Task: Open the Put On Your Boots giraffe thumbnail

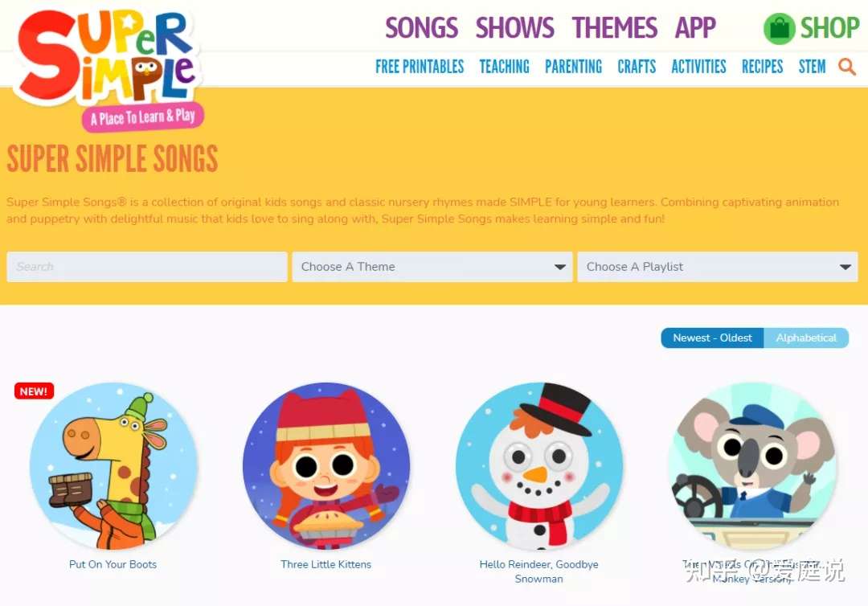Action: pyautogui.click(x=113, y=465)
